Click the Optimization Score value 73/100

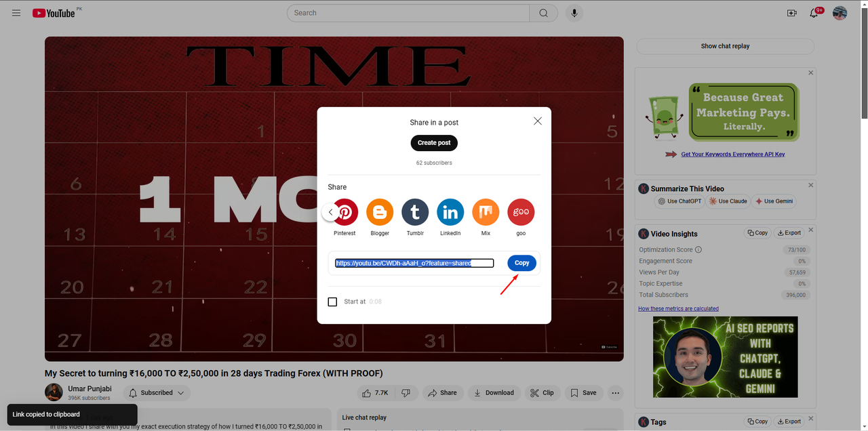click(x=797, y=250)
